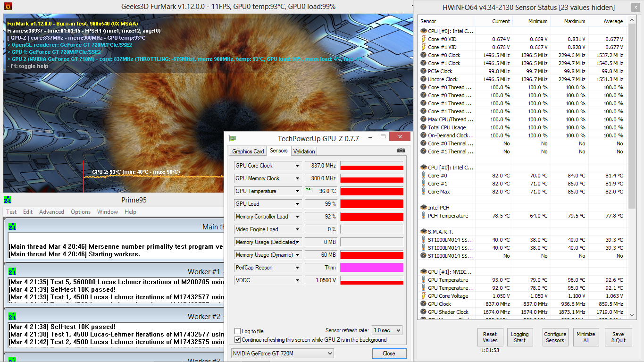Click the Maximum column header in HWiNFO
The image size is (644, 362).
[569, 21]
